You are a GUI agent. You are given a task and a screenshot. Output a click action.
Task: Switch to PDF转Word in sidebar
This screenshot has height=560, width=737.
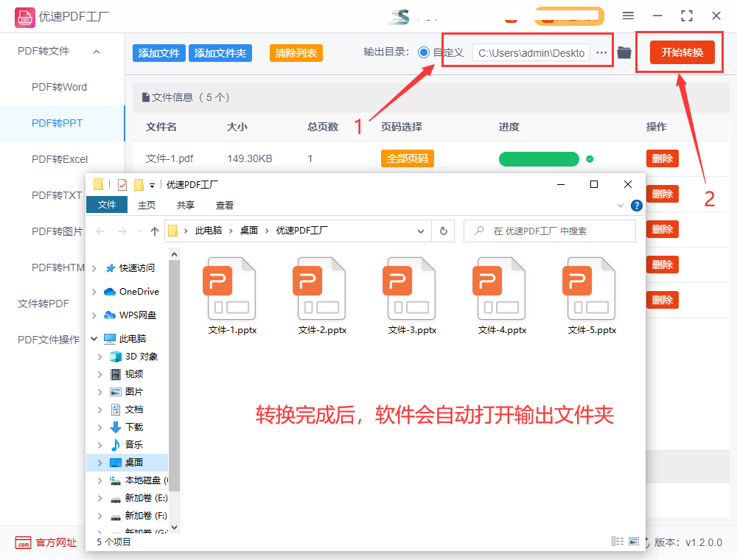(x=59, y=87)
